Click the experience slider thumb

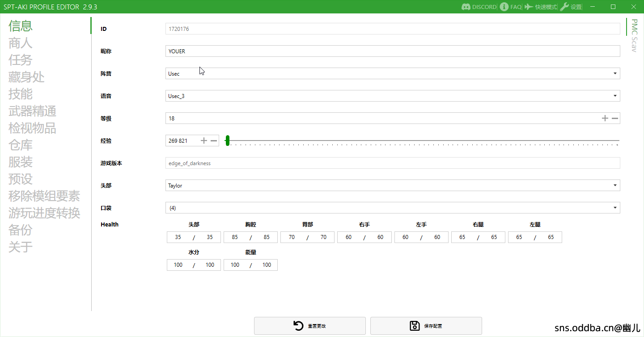(228, 141)
